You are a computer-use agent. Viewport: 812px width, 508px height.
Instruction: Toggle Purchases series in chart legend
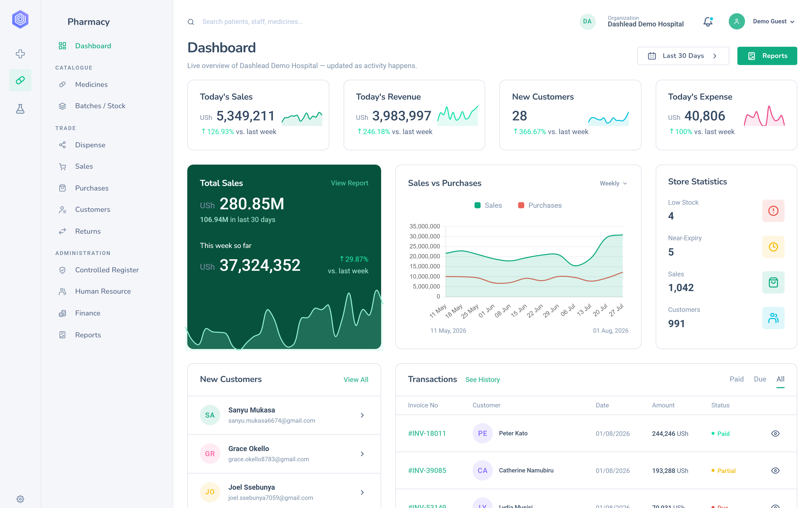click(539, 205)
